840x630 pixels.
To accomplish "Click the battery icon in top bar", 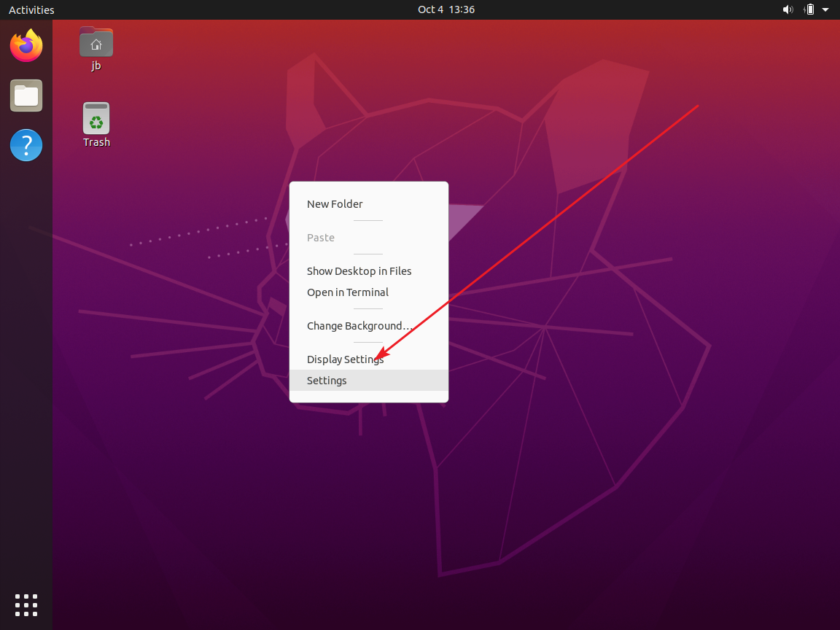I will click(x=809, y=9).
